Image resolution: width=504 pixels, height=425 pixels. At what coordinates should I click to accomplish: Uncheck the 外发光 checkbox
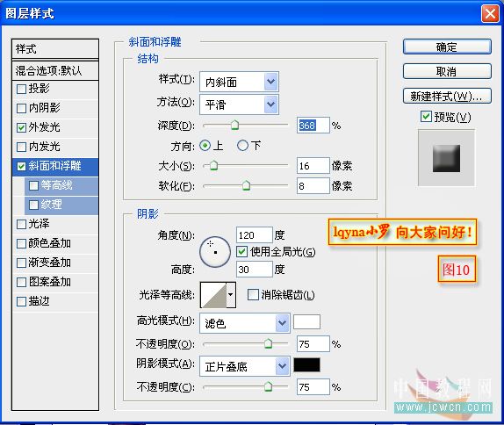pyautogui.click(x=21, y=127)
